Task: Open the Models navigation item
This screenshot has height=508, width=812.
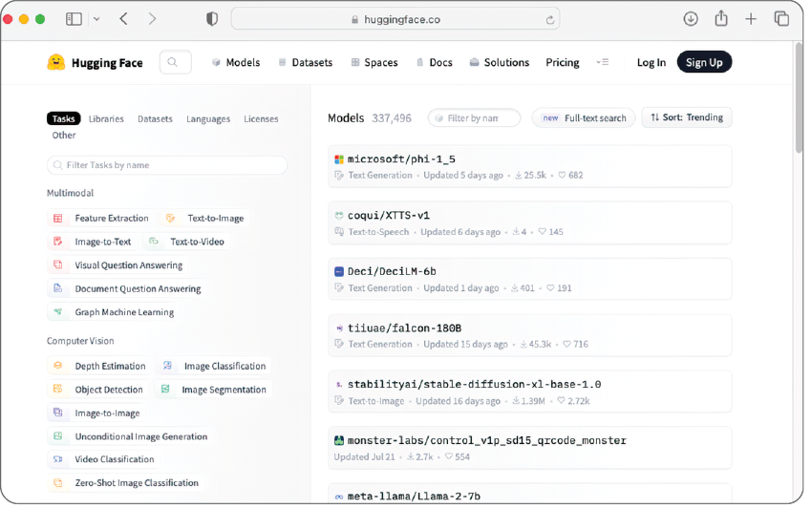Action: pyautogui.click(x=236, y=62)
